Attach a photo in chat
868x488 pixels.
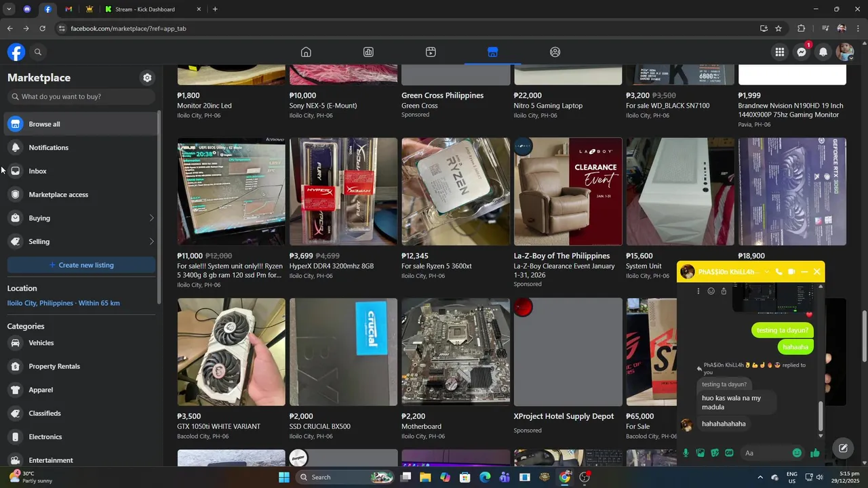pyautogui.click(x=701, y=453)
